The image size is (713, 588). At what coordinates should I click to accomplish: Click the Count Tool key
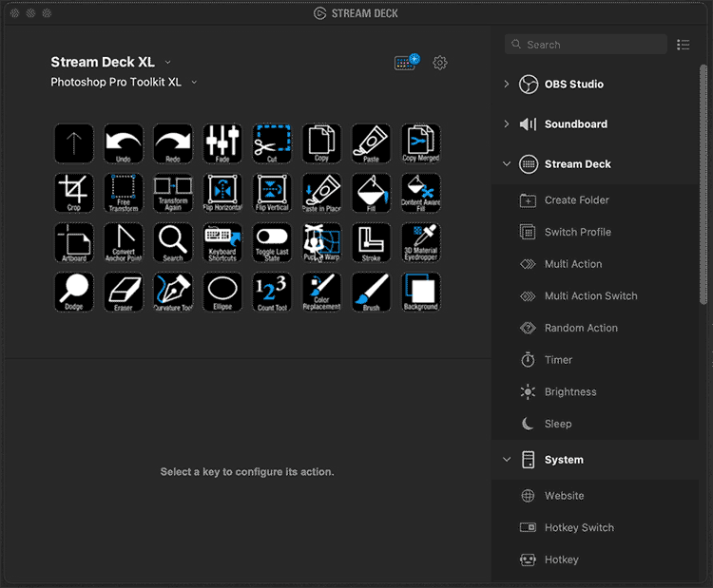[x=272, y=292]
